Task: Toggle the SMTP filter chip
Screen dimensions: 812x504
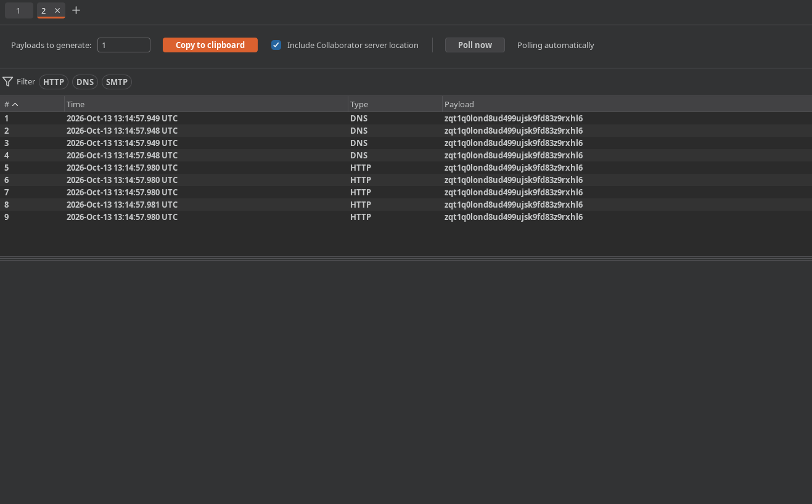Action: click(117, 82)
